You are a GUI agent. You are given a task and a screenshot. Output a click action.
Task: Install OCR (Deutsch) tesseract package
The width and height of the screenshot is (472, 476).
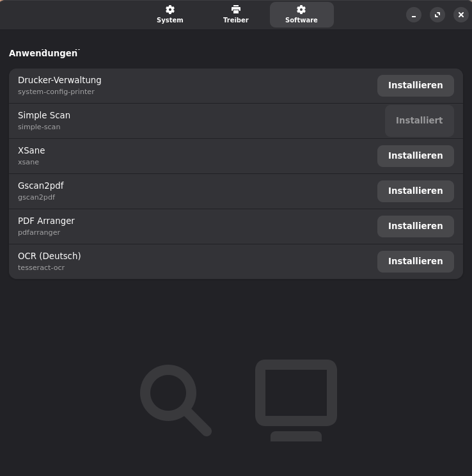pos(415,262)
